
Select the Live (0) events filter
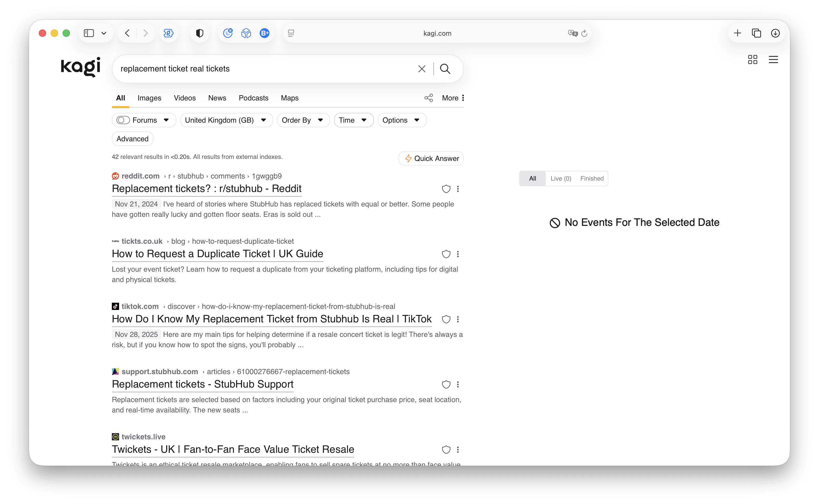[561, 178]
